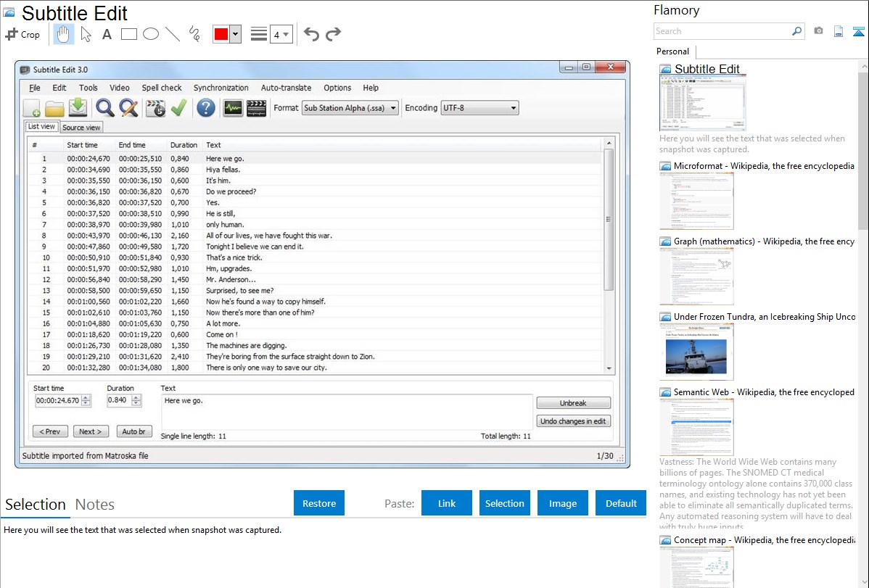The height and width of the screenshot is (588, 869).
Task: Select the text annotation tool
Action: 107,34
